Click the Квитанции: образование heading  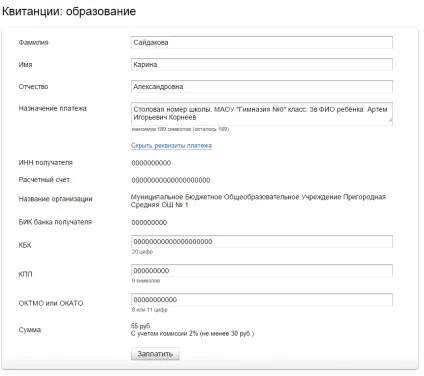coord(69,11)
